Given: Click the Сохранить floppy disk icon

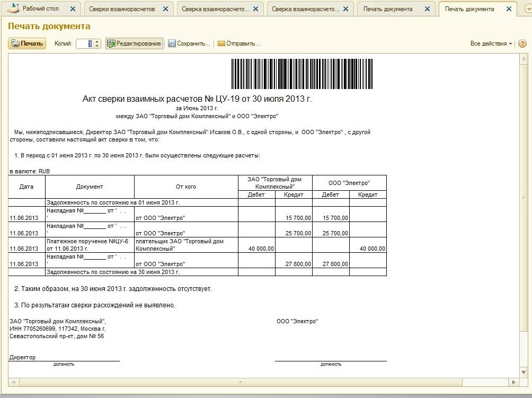Looking at the screenshot, I should click(172, 43).
